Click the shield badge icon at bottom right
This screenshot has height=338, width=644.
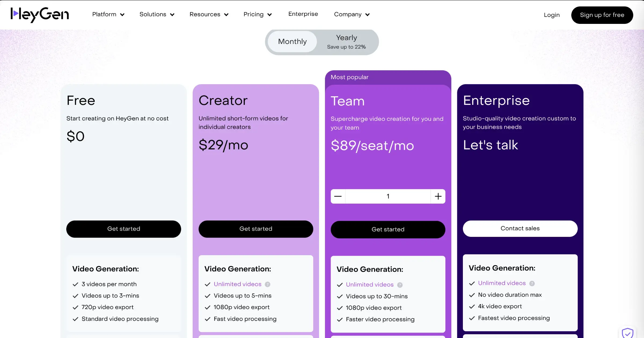point(628,333)
